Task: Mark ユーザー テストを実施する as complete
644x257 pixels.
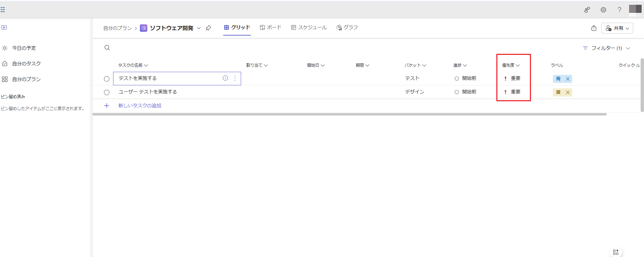Action: [107, 92]
